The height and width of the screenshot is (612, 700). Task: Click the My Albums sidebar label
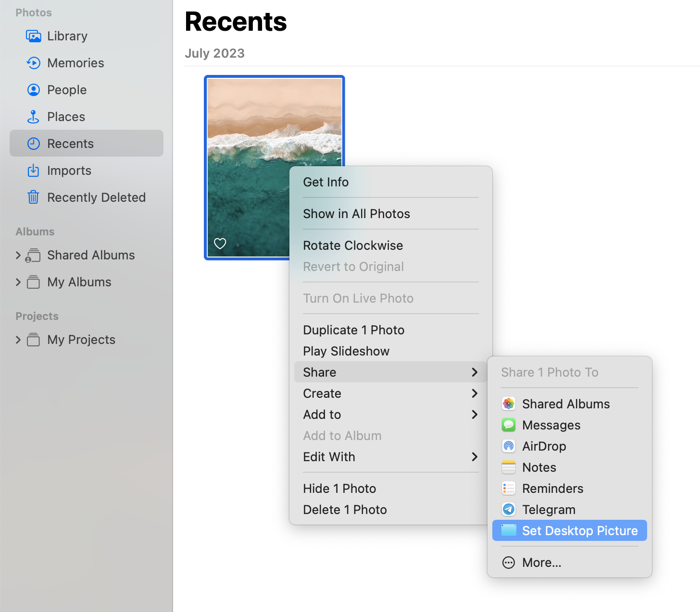[x=79, y=282]
